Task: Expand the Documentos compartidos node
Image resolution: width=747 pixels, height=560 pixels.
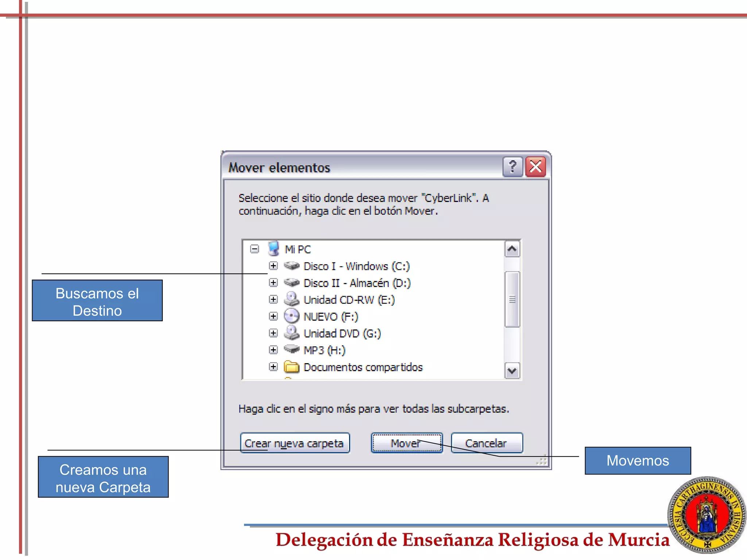Action: (273, 366)
